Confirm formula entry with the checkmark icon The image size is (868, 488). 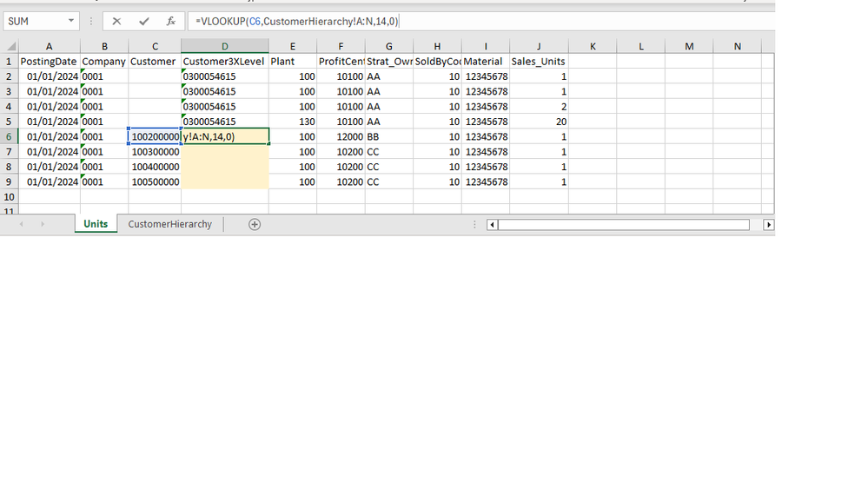pyautogui.click(x=144, y=22)
